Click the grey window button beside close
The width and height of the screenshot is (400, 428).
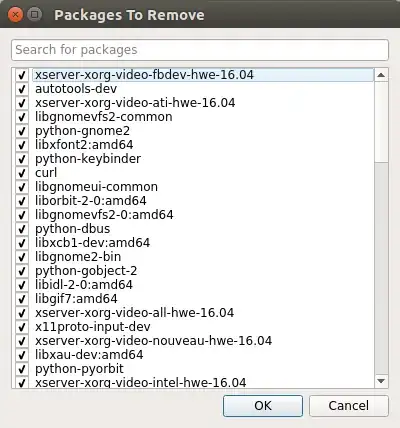[x=35, y=15]
